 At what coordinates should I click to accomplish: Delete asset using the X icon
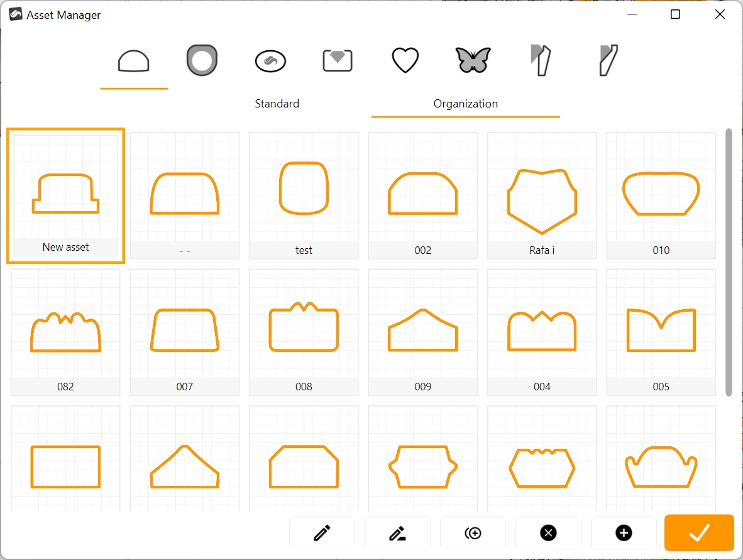pyautogui.click(x=548, y=533)
